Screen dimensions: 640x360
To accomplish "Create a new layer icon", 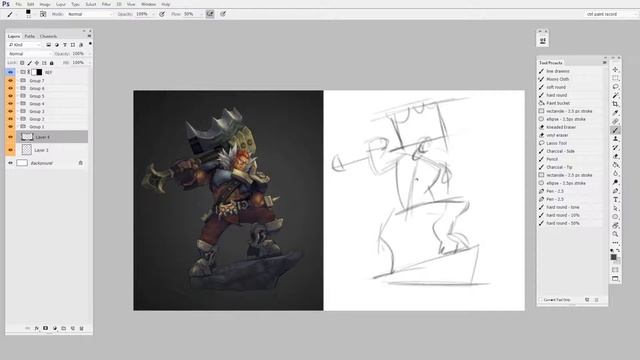I will (73, 328).
